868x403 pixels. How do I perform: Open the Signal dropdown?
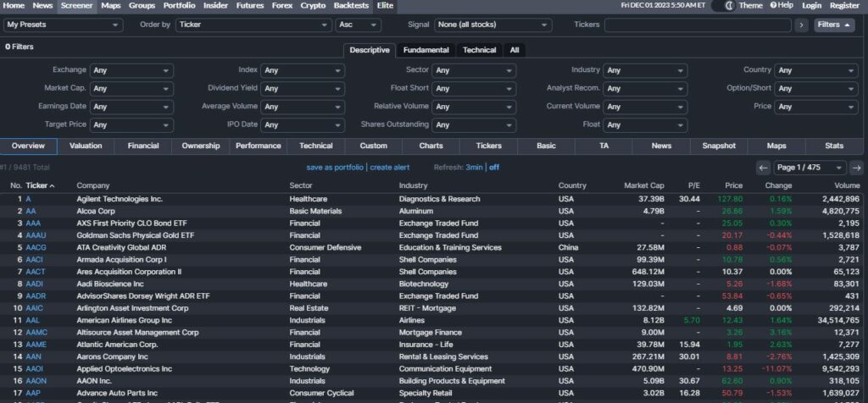[x=493, y=25]
